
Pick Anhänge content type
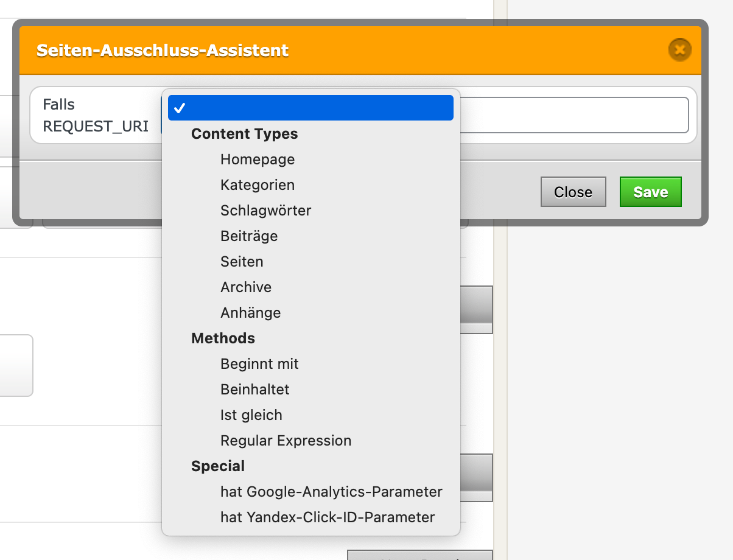[x=250, y=313]
